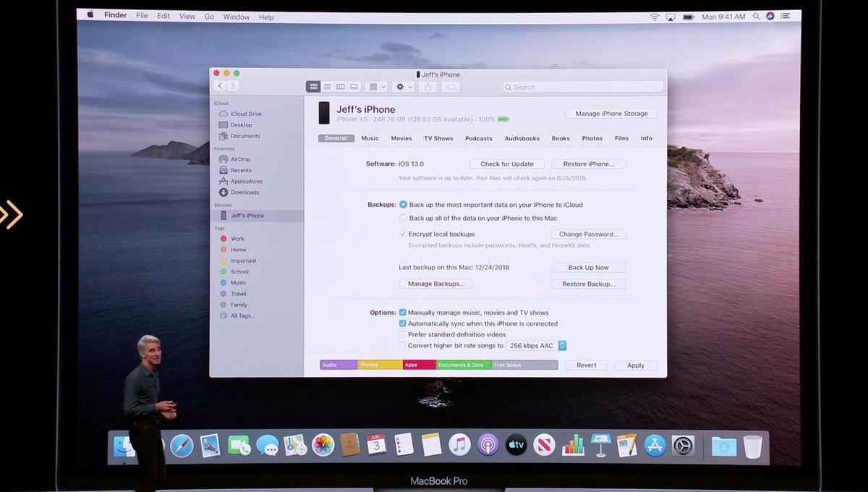
Task: Launch Photos app from the Dock
Action: coord(323,445)
